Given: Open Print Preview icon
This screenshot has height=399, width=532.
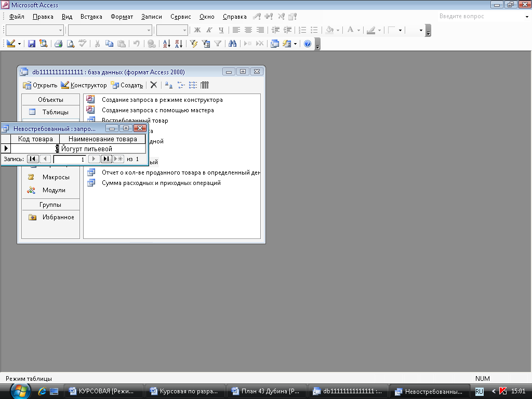Looking at the screenshot, I should (x=70, y=44).
